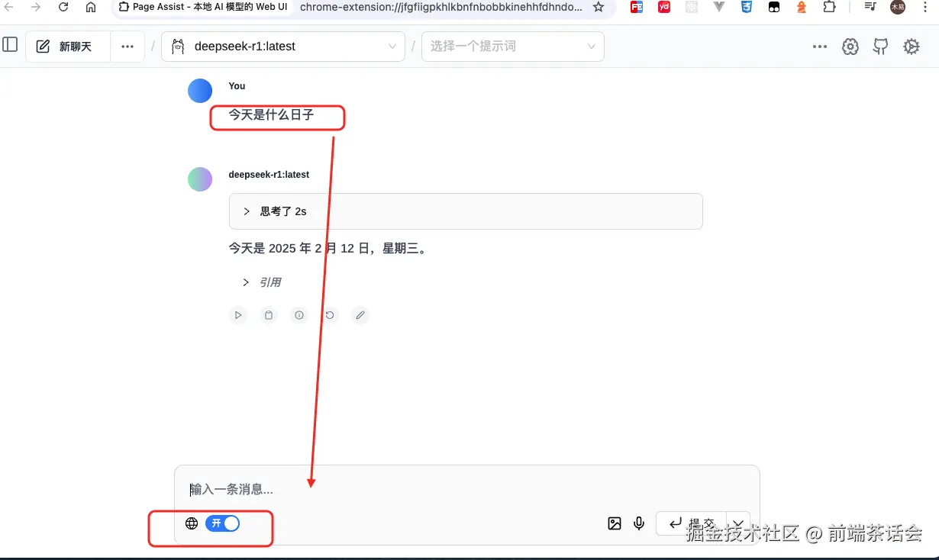The height and width of the screenshot is (560, 939).
Task: Open the media control playlist icon
Action: pyautogui.click(x=870, y=7)
